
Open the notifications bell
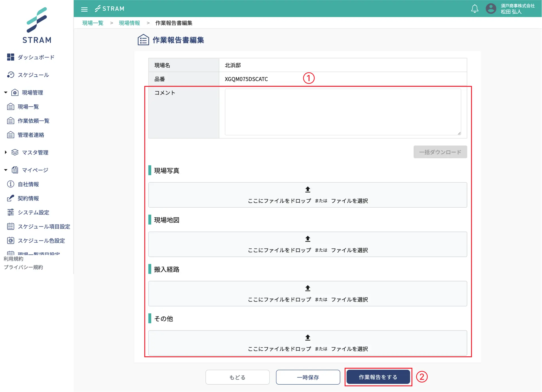pos(474,9)
